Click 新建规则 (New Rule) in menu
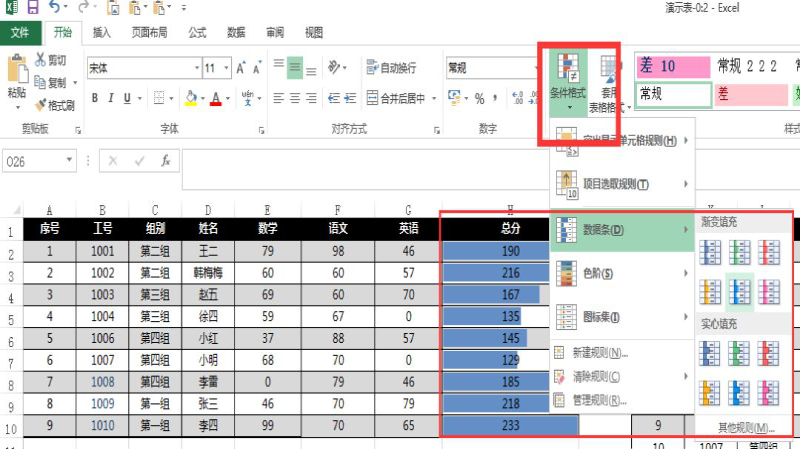 tap(600, 353)
